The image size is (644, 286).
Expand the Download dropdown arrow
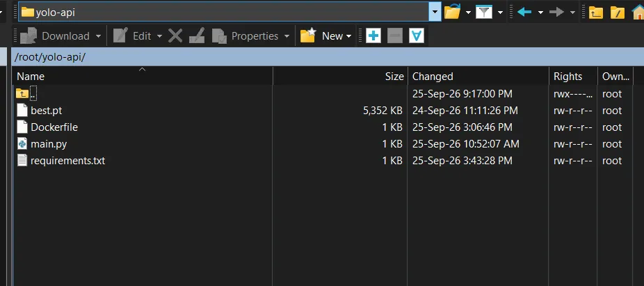click(x=98, y=36)
